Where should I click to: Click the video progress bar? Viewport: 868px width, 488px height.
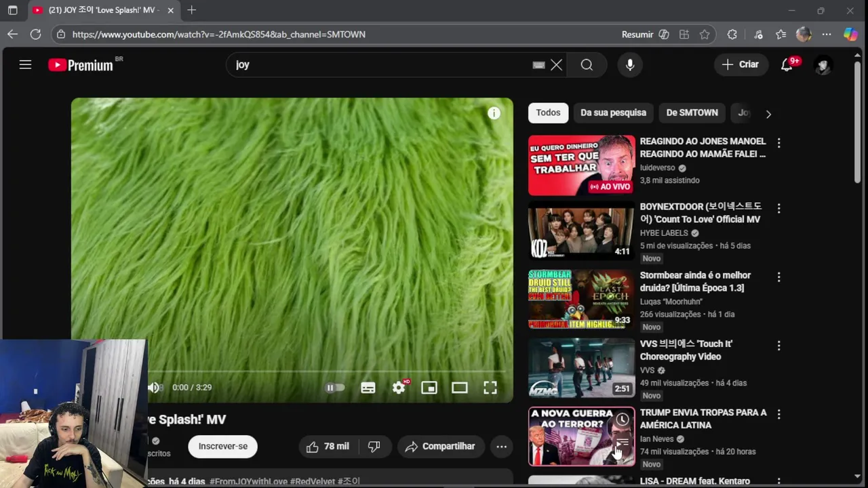pos(325,372)
